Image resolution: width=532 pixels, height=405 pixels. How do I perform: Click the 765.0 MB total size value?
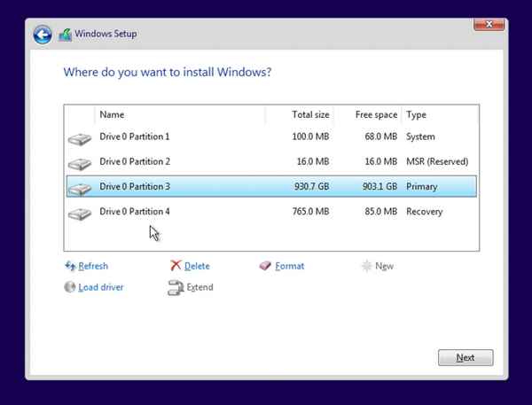pos(310,211)
